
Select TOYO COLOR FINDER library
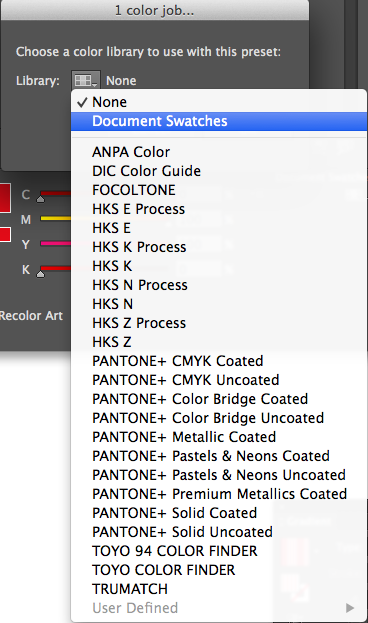tap(219, 570)
